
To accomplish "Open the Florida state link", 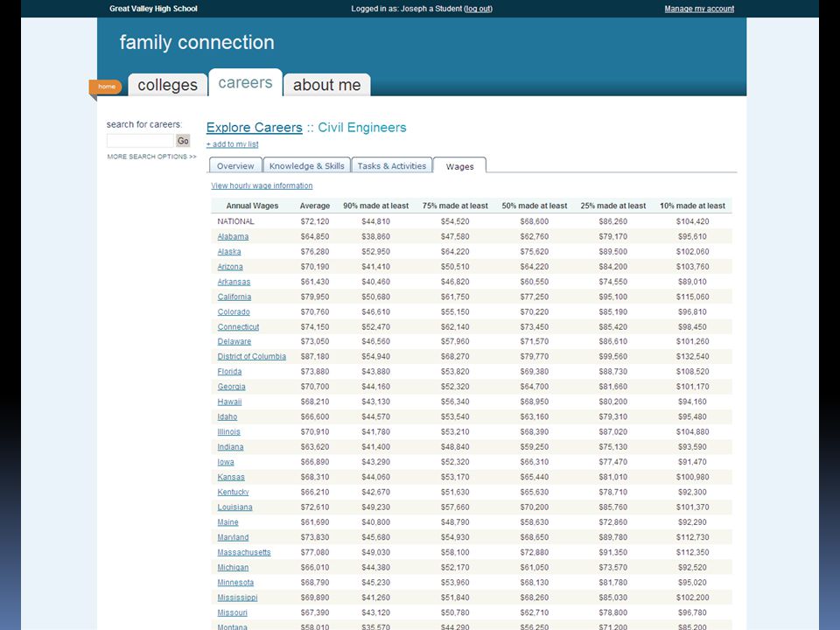I will click(x=230, y=371).
